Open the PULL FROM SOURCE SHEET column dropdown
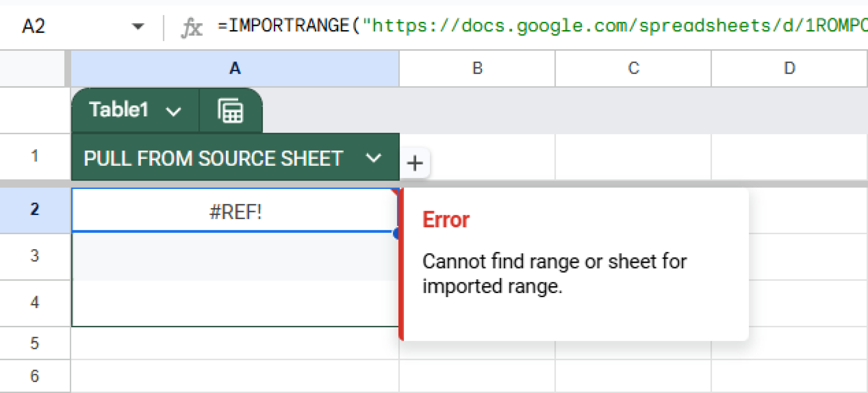The width and height of the screenshot is (868, 393). click(x=373, y=158)
